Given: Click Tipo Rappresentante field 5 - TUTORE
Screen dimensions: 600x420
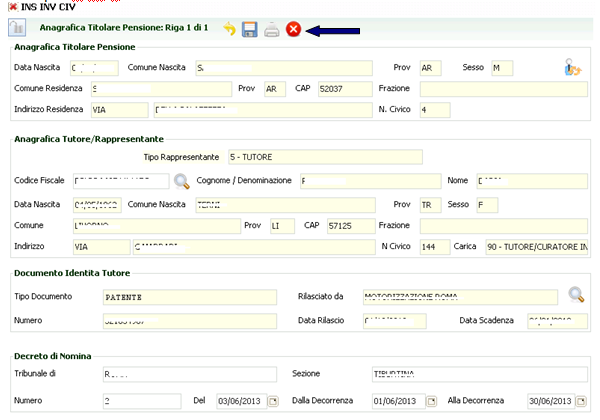Looking at the screenshot, I should (325, 157).
